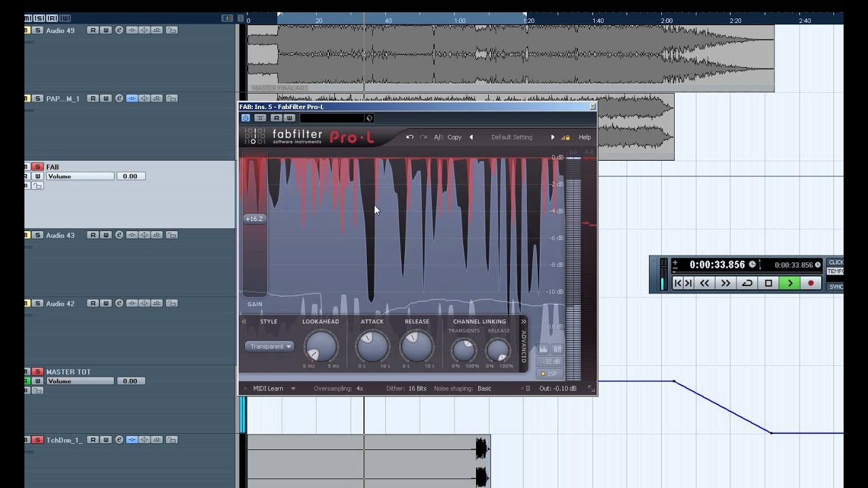The height and width of the screenshot is (488, 868).
Task: Click the sends state icon on Audio 43
Action: tap(157, 235)
